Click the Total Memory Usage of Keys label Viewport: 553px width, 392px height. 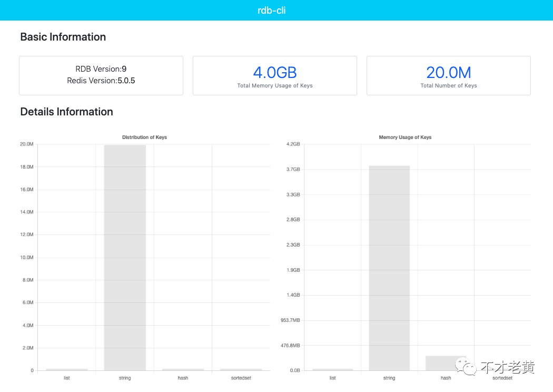click(x=275, y=85)
